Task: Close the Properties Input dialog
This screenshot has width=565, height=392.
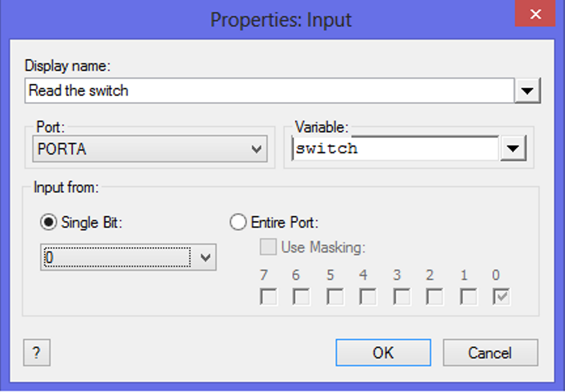Action: pos(535,14)
